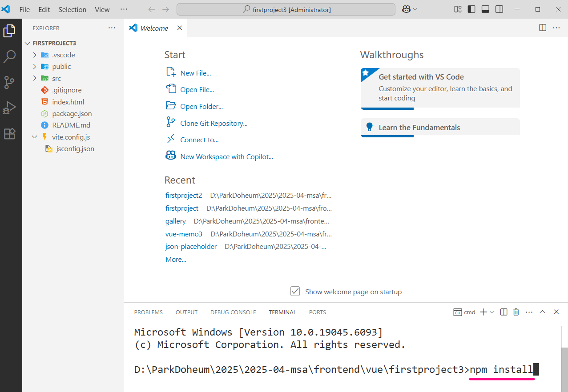
Task: Open the Edit menu
Action: pos(44,9)
